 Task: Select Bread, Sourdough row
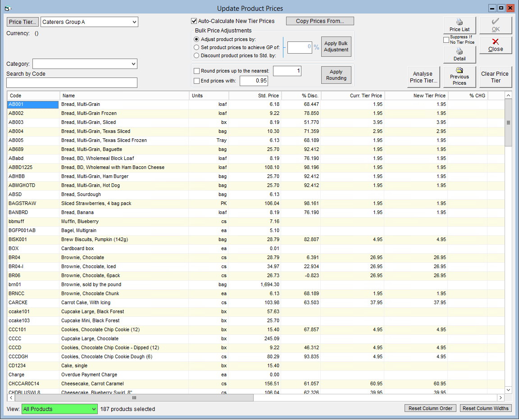pos(256,195)
